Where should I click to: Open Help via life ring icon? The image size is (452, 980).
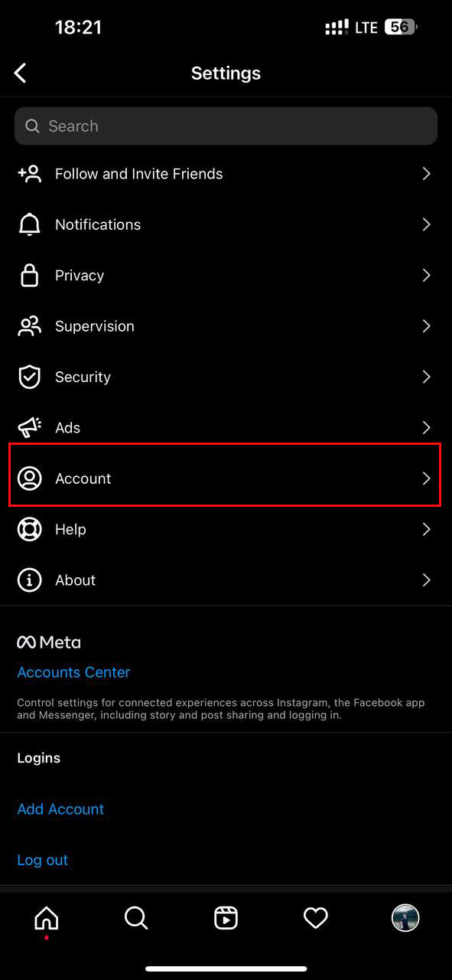[29, 529]
